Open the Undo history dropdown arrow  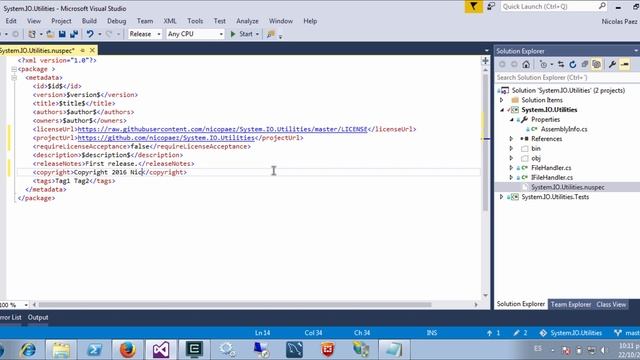(100, 34)
